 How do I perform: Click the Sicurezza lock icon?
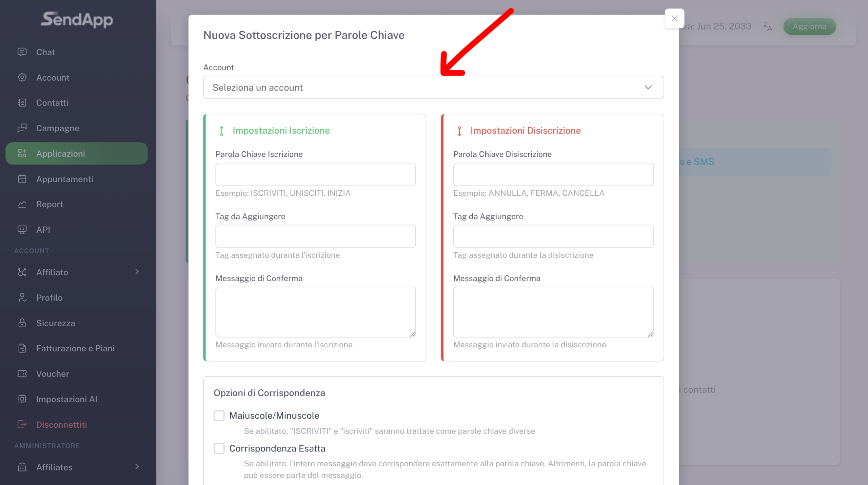click(22, 323)
